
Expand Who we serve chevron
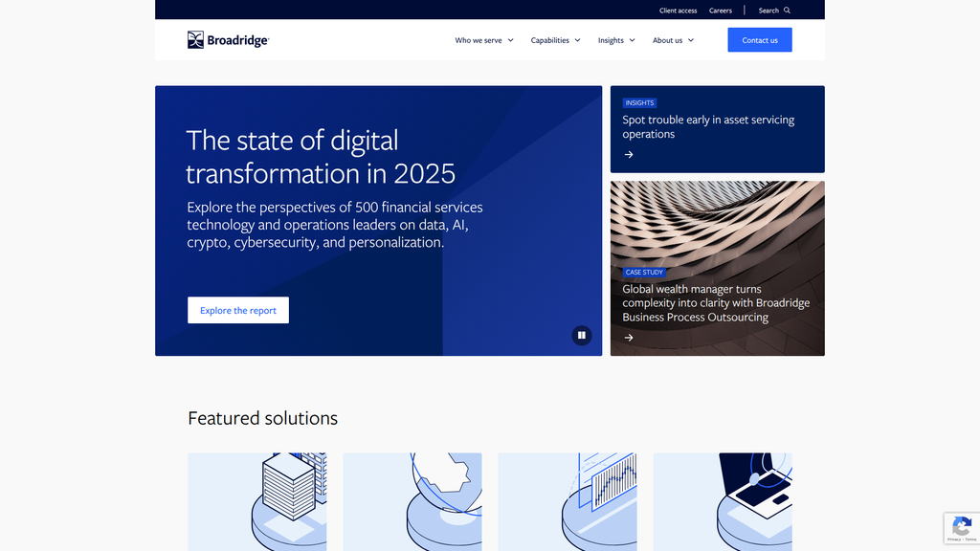pyautogui.click(x=511, y=40)
